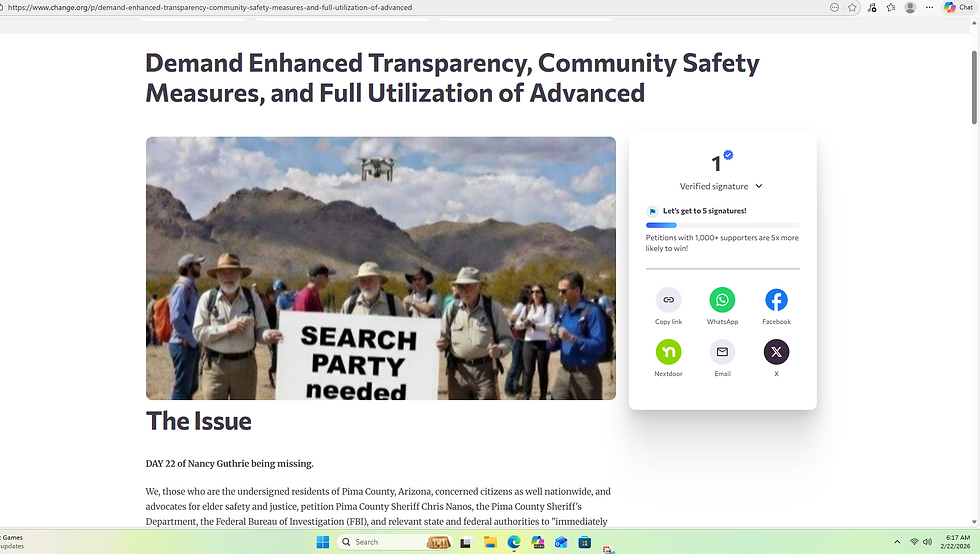980x554 pixels.
Task: Click the signature count number 1
Action: pos(716,164)
